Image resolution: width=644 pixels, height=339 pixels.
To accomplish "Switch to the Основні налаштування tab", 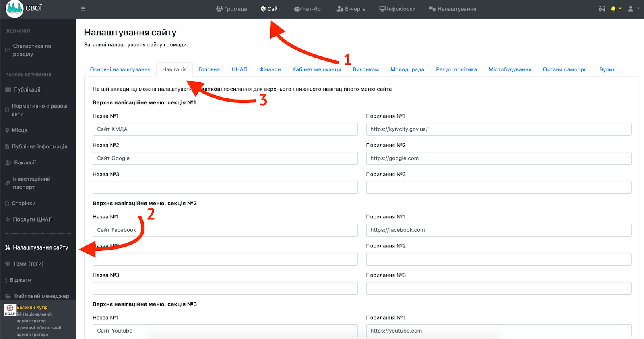I will pyautogui.click(x=120, y=69).
